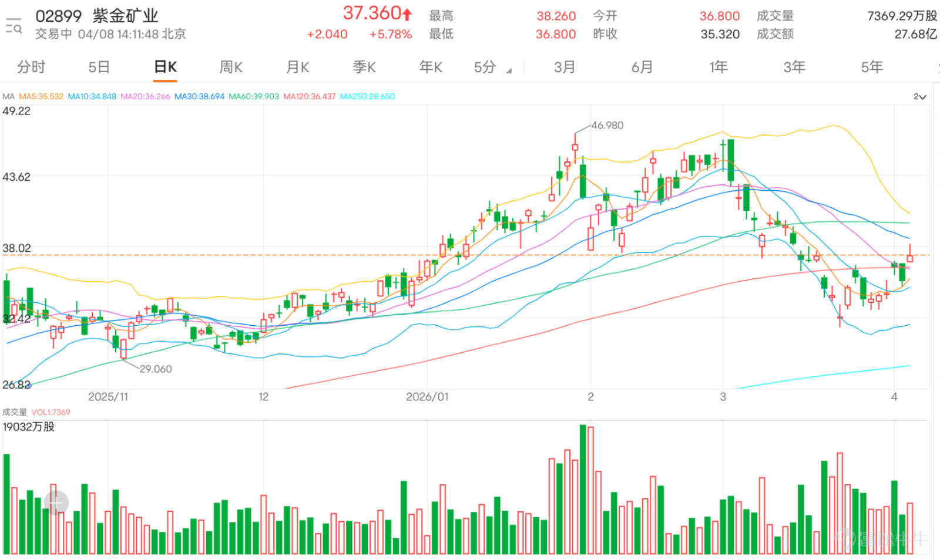Click the 昨收 value 35.320
Screen dimensions: 940x560
click(x=720, y=35)
